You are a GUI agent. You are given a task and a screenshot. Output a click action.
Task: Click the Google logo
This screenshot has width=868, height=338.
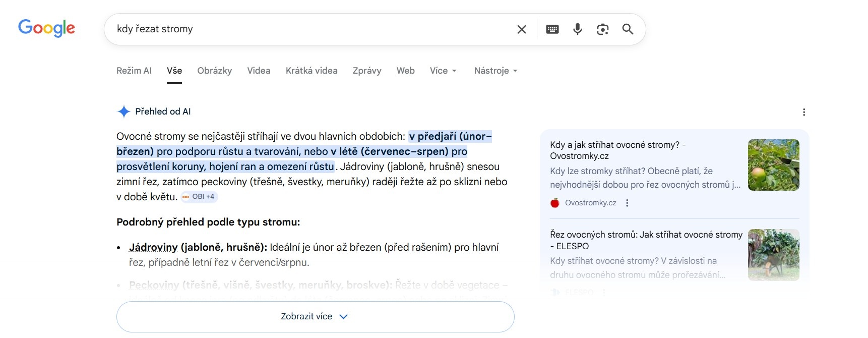(x=46, y=28)
